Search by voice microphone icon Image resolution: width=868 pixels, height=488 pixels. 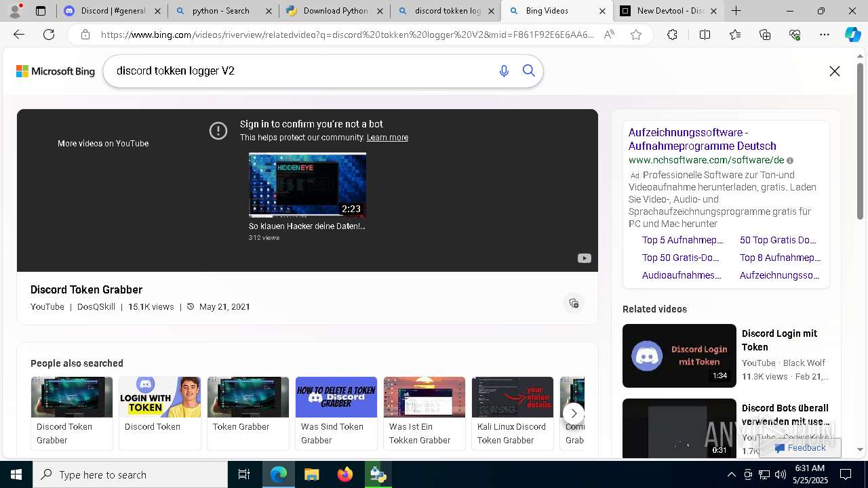pyautogui.click(x=504, y=71)
